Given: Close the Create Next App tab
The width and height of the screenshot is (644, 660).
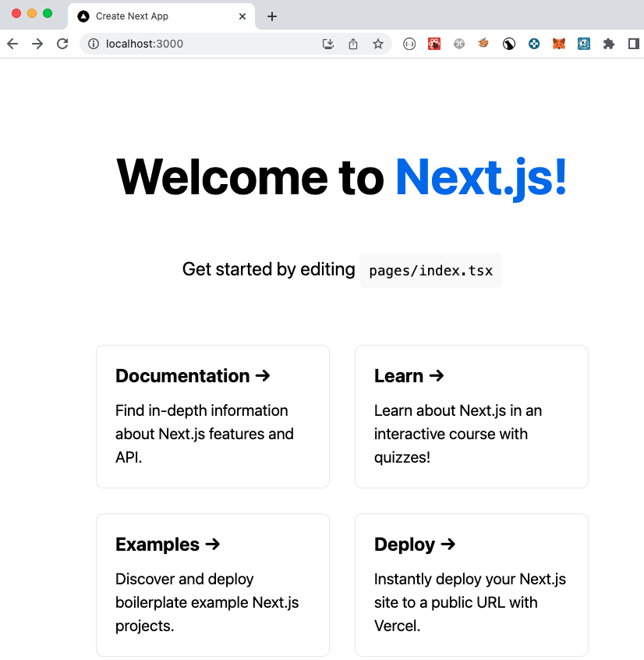Looking at the screenshot, I should 242,16.
